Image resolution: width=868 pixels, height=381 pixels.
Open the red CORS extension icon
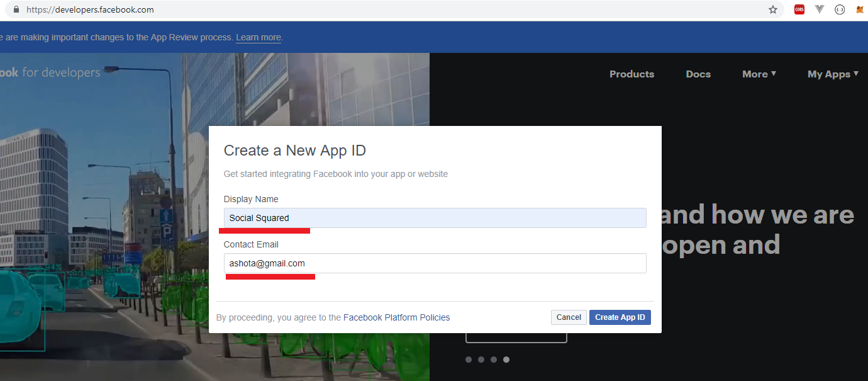point(799,9)
